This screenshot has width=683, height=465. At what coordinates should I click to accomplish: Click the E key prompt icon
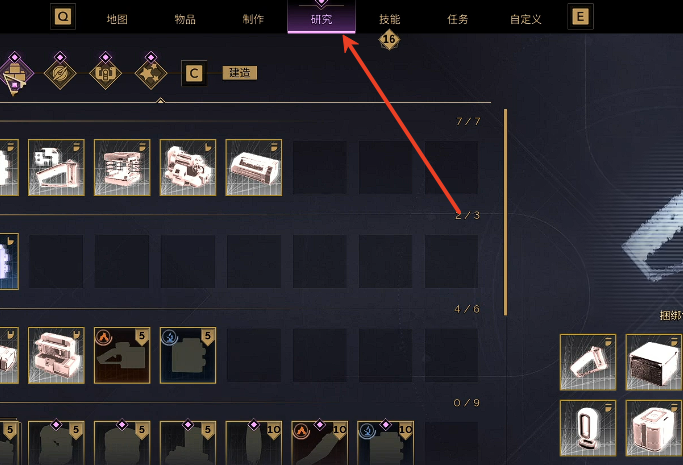[580, 17]
